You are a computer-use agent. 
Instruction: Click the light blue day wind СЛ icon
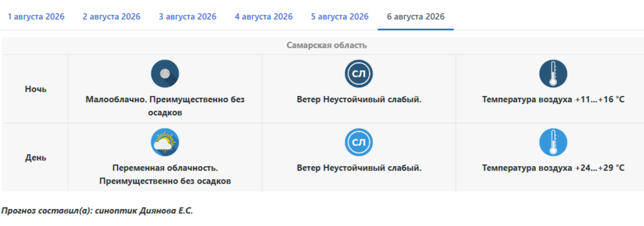pos(359,142)
